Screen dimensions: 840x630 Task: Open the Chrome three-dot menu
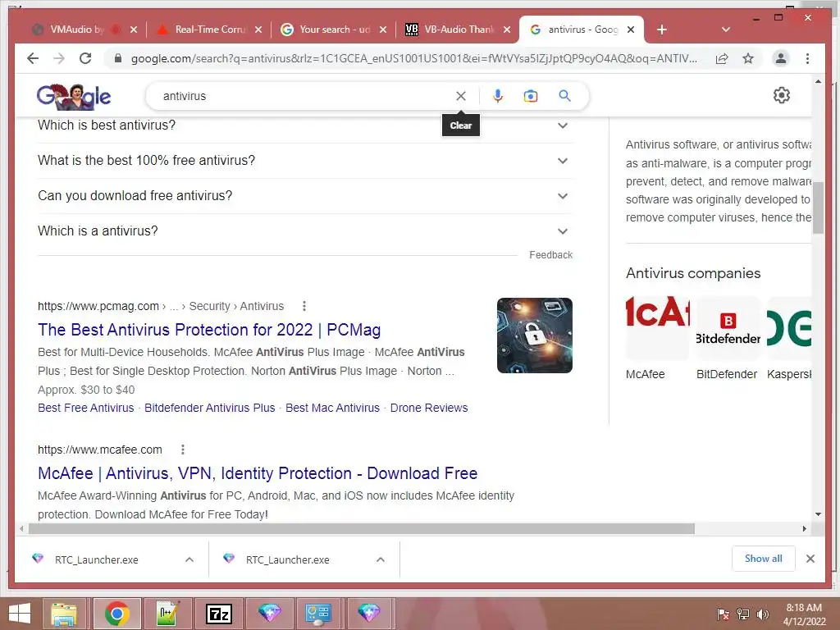807,58
